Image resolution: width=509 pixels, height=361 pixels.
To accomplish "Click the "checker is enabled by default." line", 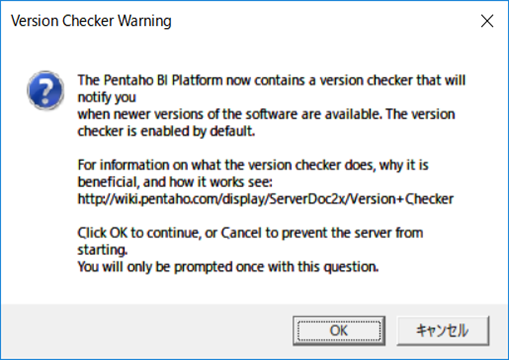I will [x=166, y=131].
